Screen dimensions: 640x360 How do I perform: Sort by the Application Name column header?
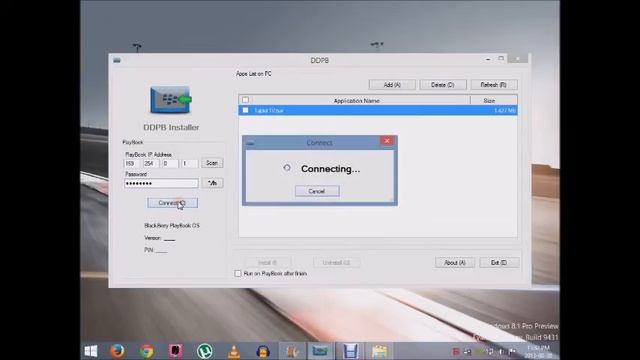[x=356, y=100]
